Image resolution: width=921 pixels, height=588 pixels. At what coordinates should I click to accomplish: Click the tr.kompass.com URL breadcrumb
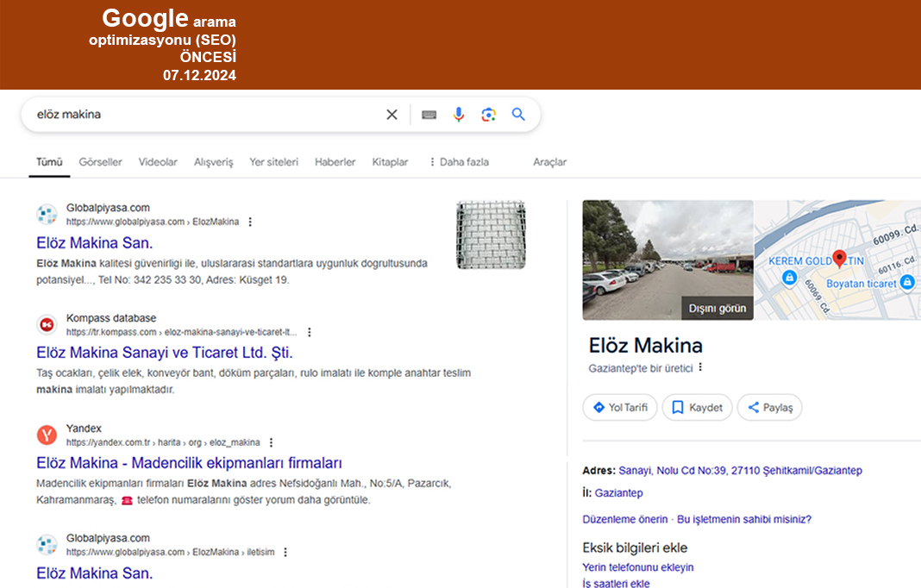point(181,332)
